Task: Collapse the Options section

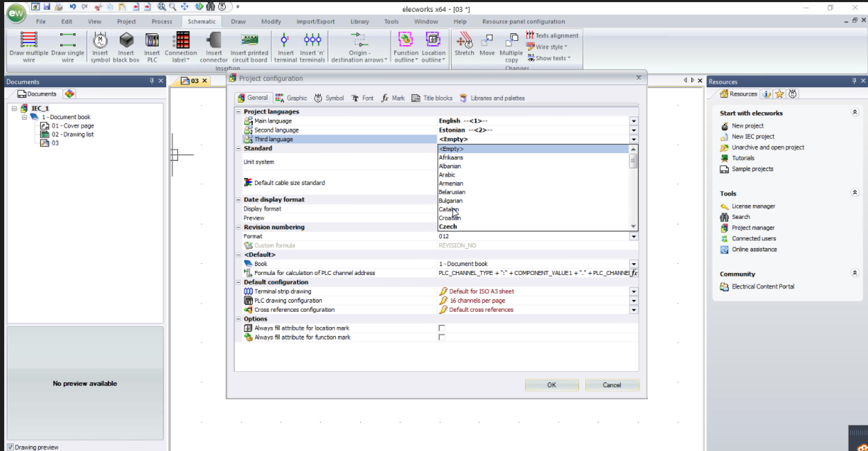Action: (x=239, y=319)
